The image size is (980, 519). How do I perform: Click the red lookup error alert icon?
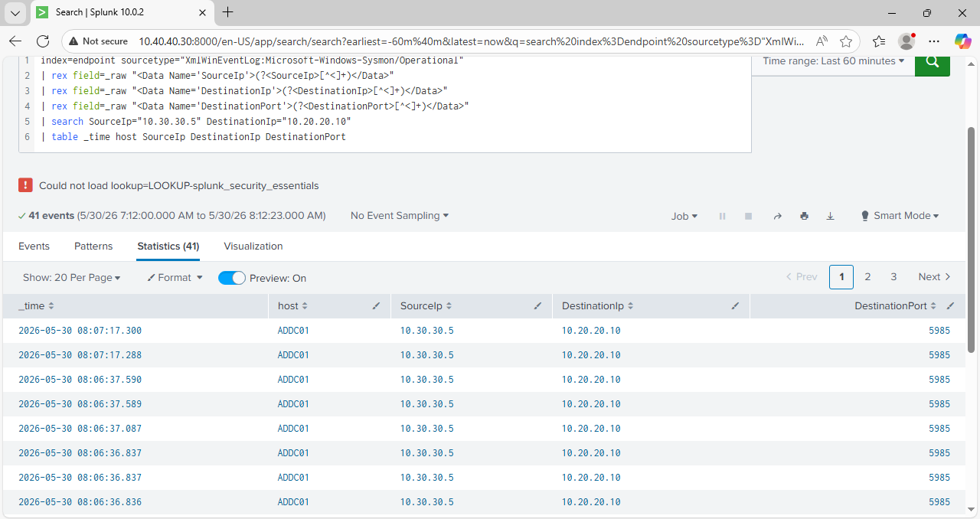click(x=26, y=185)
